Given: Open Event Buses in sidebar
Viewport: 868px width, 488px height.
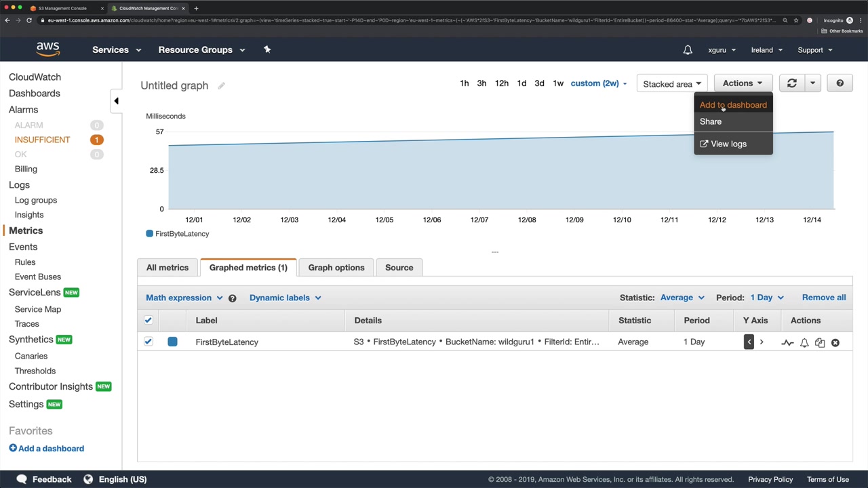Looking at the screenshot, I should pos(38,277).
